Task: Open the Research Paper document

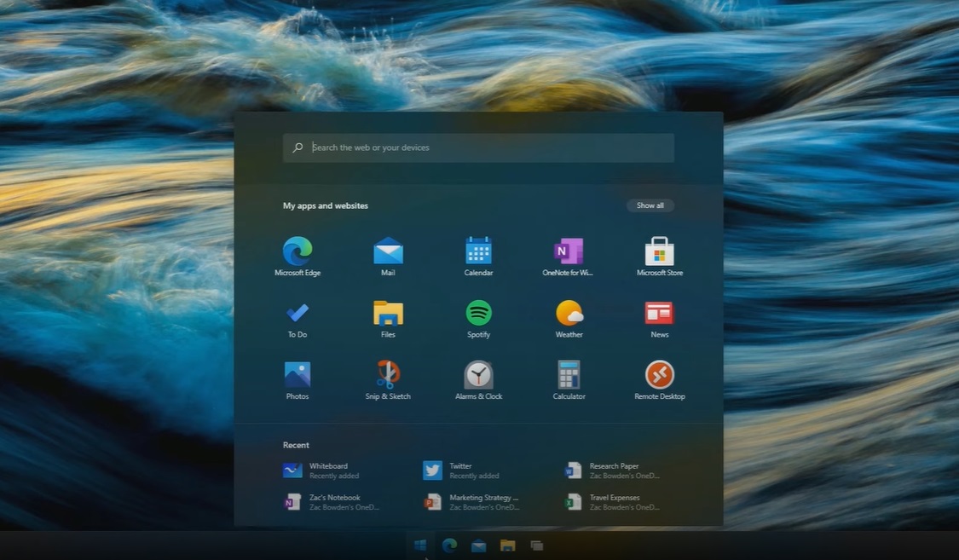Action: pos(611,471)
